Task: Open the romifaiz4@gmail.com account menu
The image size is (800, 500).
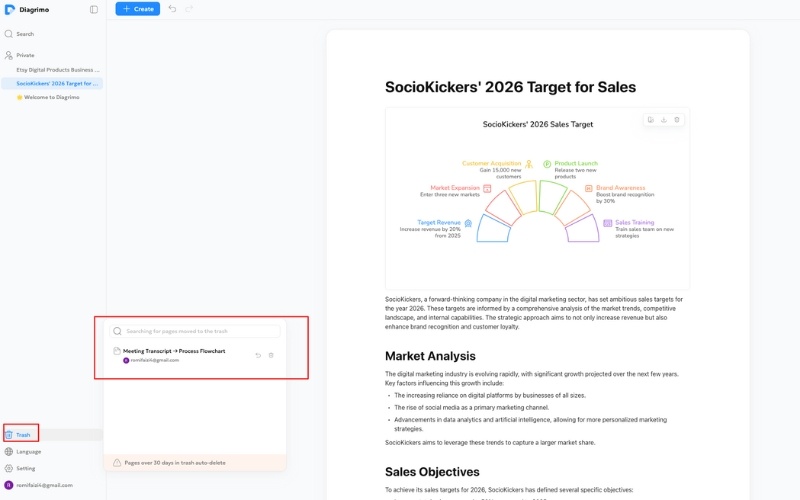Action: [45, 485]
